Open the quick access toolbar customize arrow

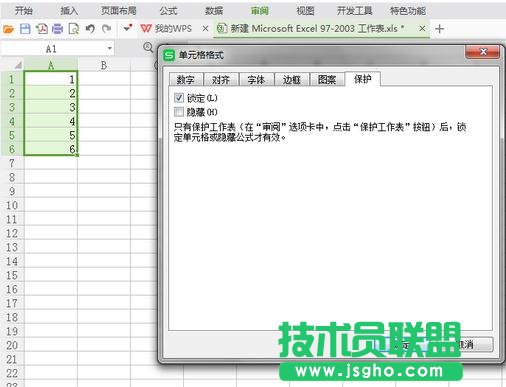tap(127, 28)
